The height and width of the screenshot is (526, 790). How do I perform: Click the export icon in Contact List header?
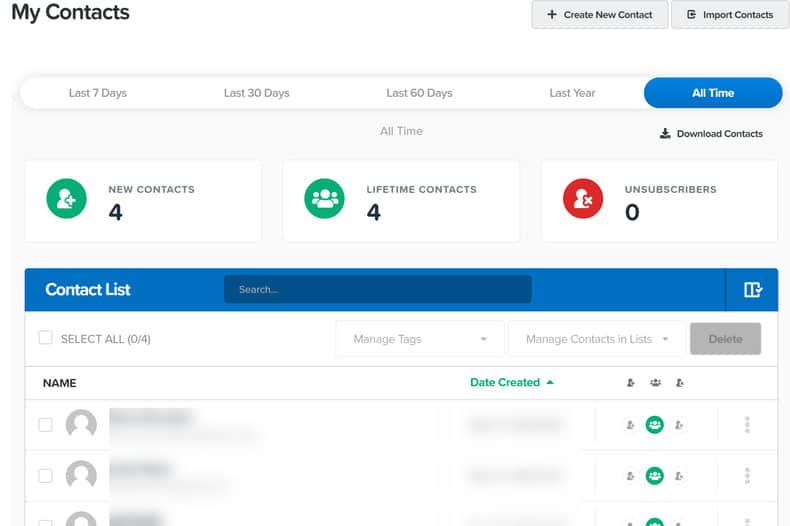(753, 289)
